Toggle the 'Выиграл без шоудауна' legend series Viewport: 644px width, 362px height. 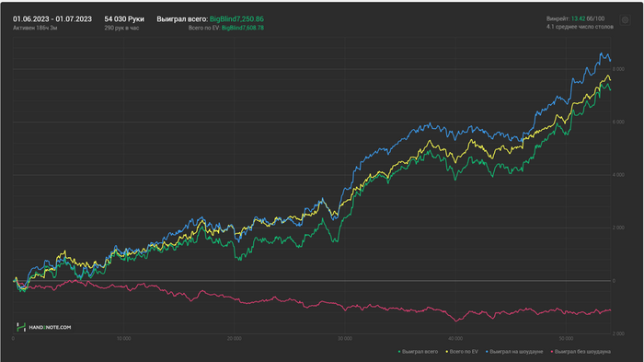581,352
